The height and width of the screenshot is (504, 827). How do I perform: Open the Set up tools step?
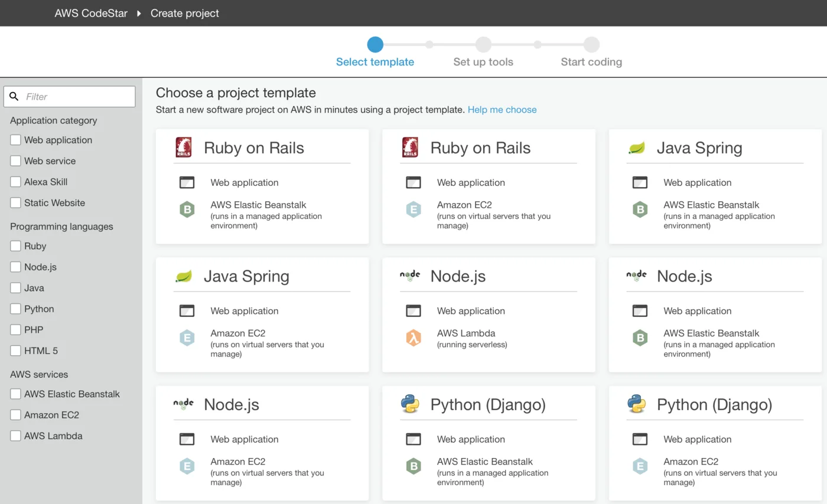[483, 62]
